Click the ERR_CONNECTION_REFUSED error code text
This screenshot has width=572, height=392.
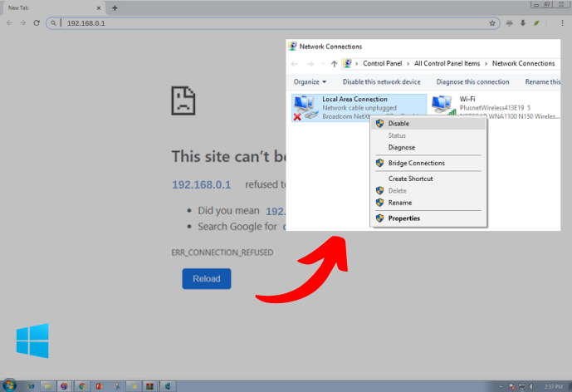click(x=222, y=252)
